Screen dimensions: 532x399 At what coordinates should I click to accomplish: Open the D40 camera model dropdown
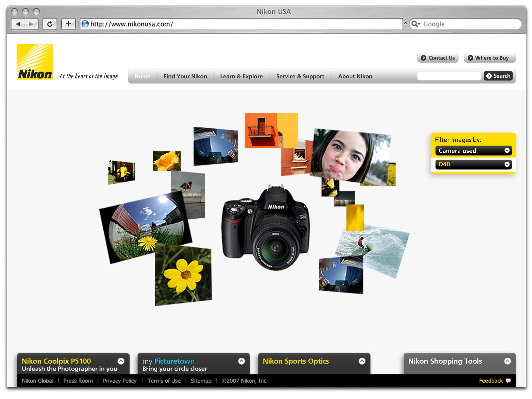[x=473, y=164]
